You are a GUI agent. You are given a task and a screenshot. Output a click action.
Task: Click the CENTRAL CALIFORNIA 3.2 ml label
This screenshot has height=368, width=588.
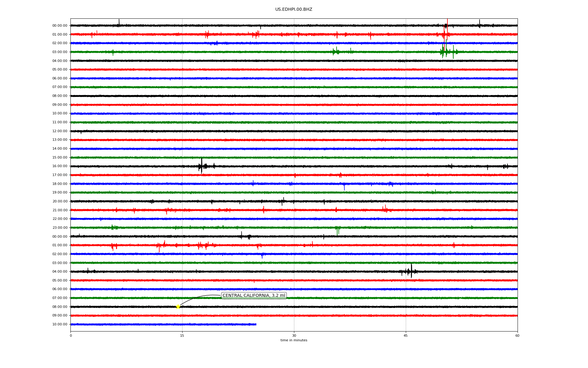point(254,296)
